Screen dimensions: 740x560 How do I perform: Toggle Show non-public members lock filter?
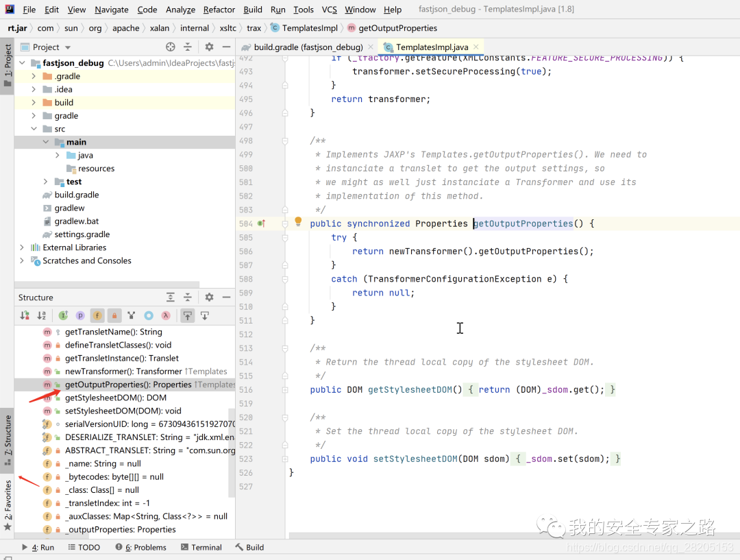(x=114, y=315)
